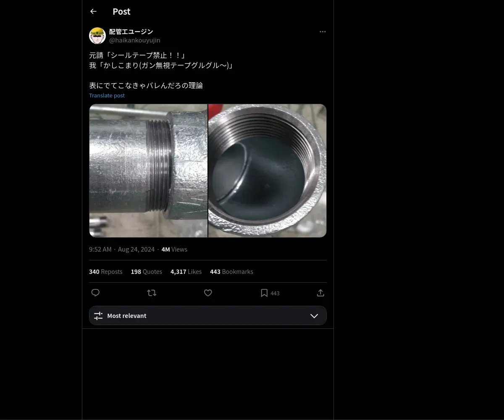Open the left pipe thread photo
Viewport: 504px width, 420px height.
point(148,171)
